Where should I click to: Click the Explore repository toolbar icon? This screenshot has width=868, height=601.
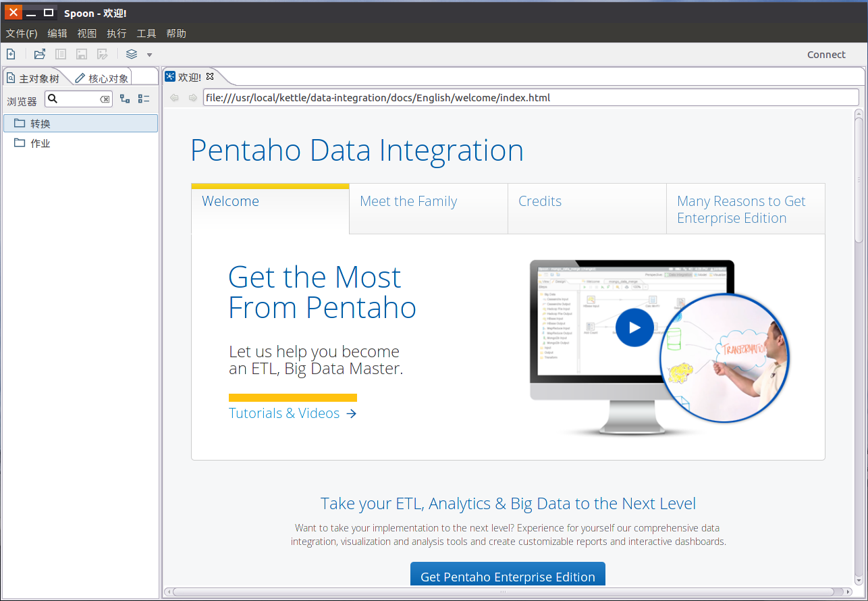coord(61,54)
